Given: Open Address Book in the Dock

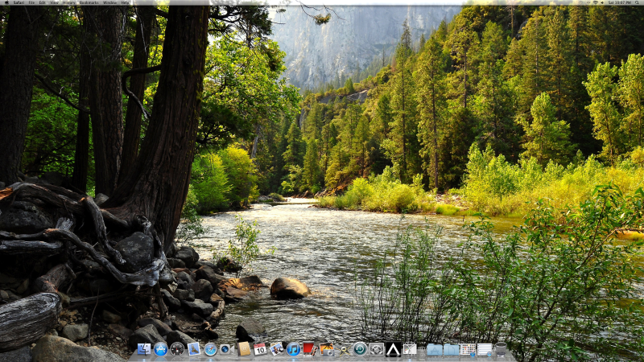Looking at the screenshot, I should coord(244,349).
